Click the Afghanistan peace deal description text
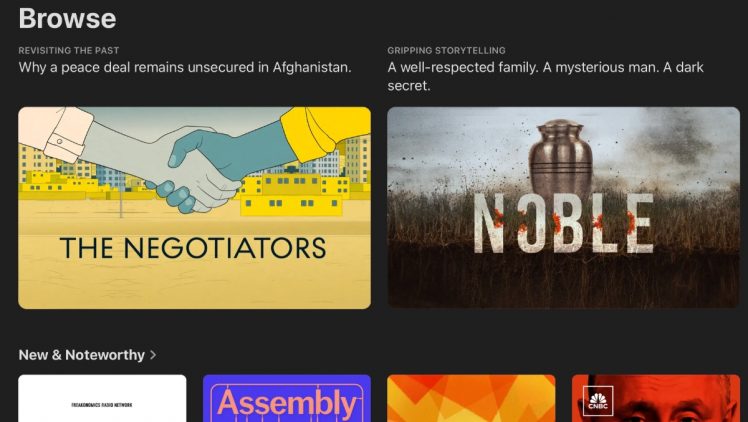 (185, 67)
